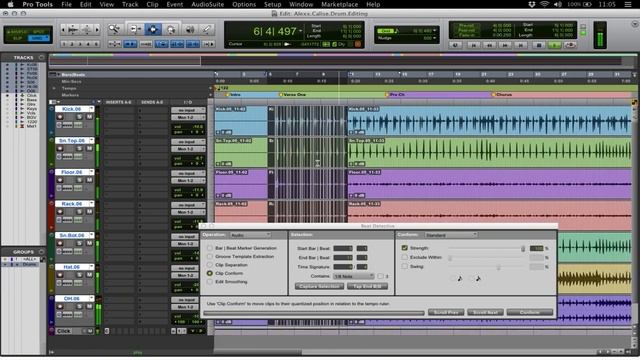Click the fast forward transport button
This screenshot has height=360, width=640.
(505, 45)
